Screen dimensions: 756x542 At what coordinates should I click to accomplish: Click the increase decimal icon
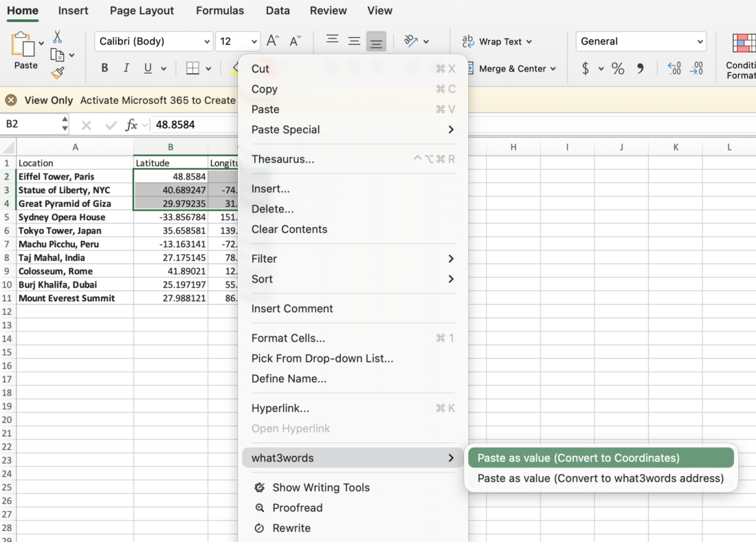click(674, 69)
